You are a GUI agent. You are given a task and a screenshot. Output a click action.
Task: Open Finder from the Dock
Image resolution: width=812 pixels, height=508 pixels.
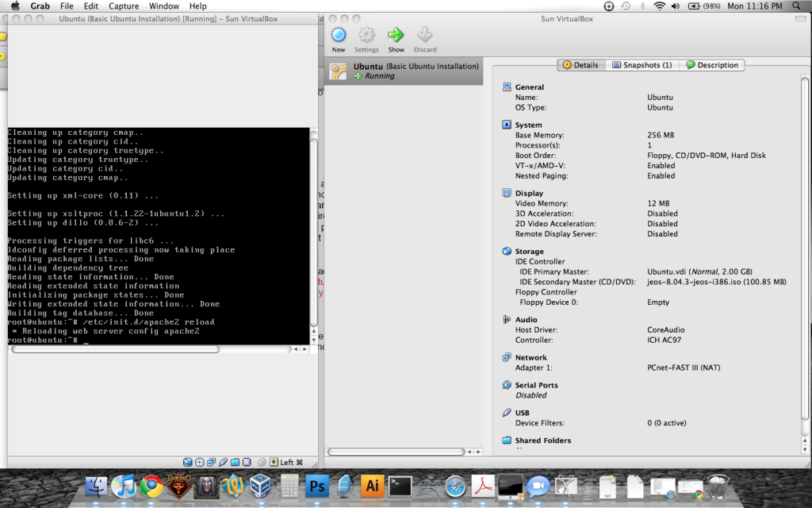coord(96,487)
